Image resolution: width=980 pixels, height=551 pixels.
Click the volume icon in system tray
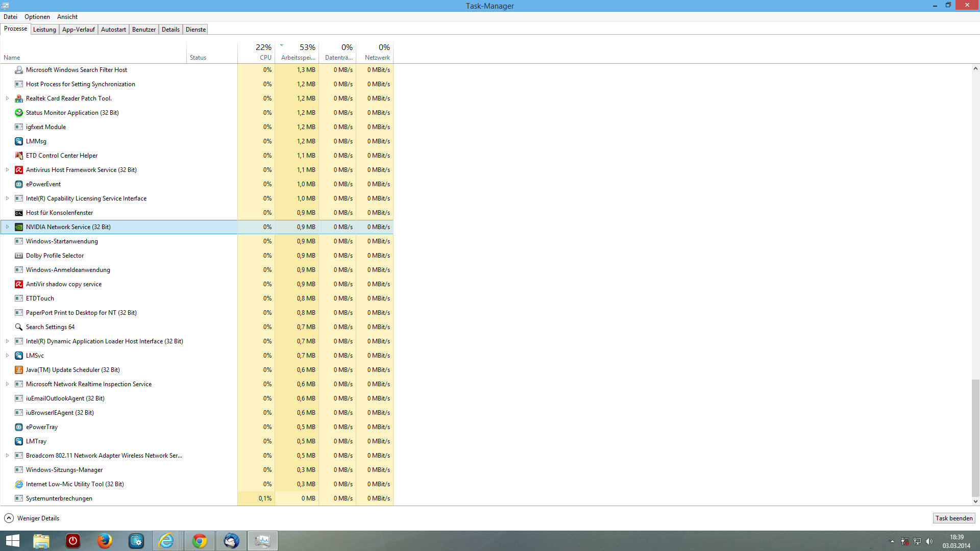pos(929,541)
